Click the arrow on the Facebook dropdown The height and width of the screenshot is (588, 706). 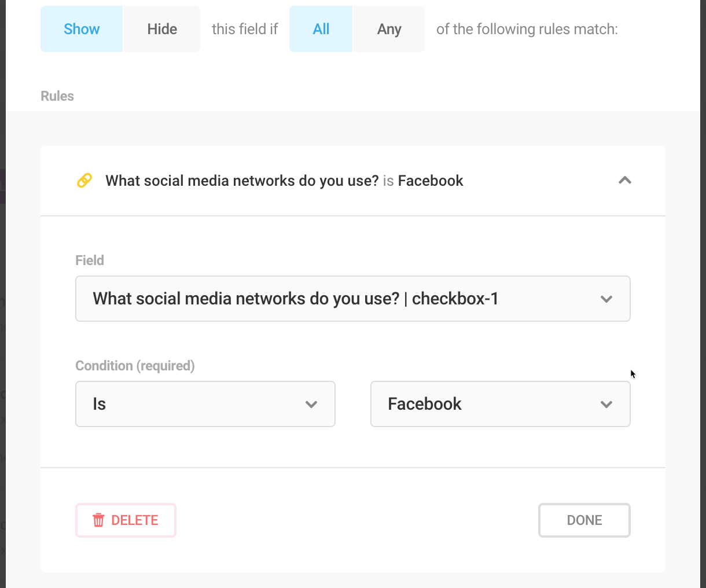pos(606,405)
